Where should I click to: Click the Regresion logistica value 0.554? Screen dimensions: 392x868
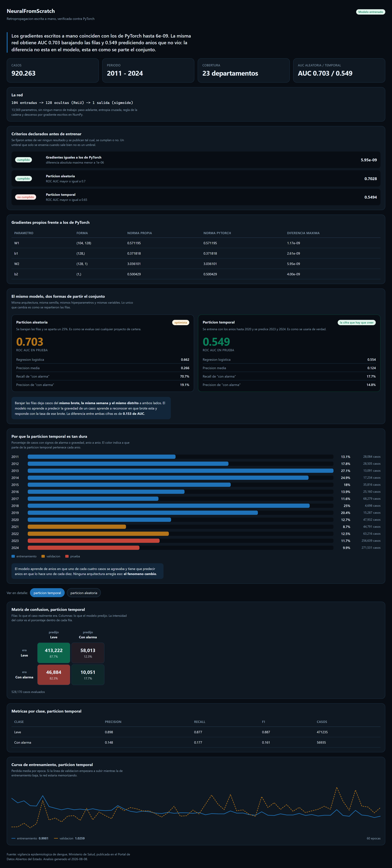point(371,359)
